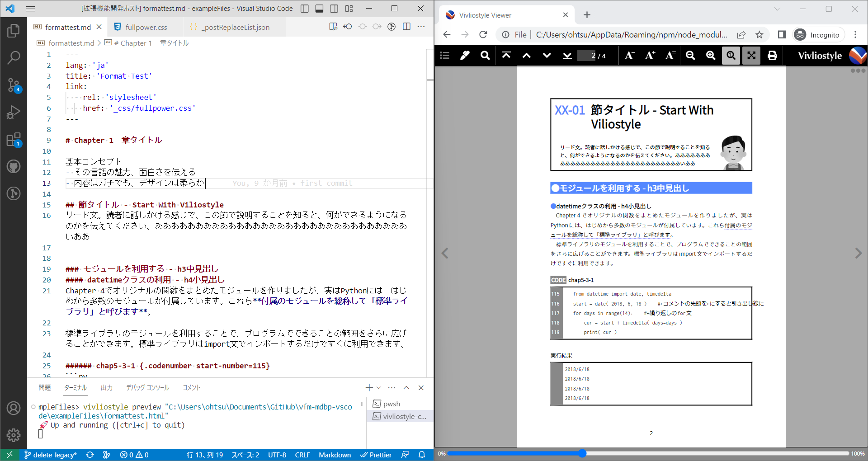
Task: Toggle the Chrome side panel
Action: 782,35
